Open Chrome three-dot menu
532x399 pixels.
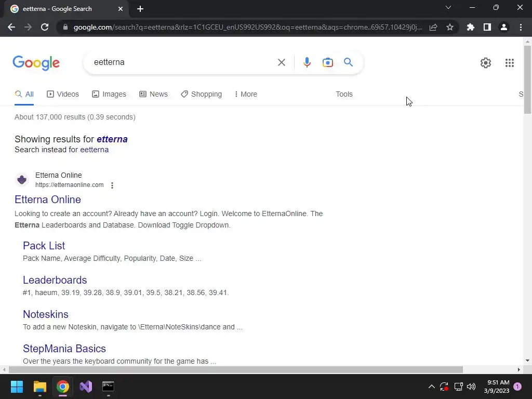click(x=521, y=27)
